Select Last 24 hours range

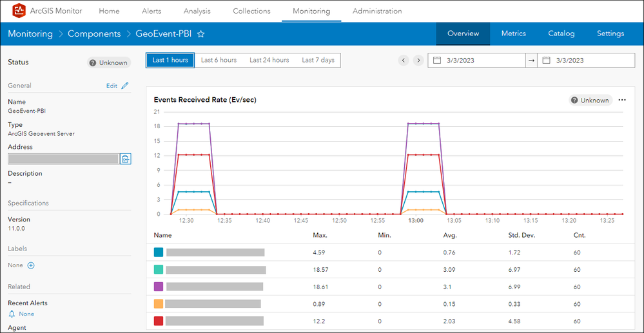click(269, 60)
